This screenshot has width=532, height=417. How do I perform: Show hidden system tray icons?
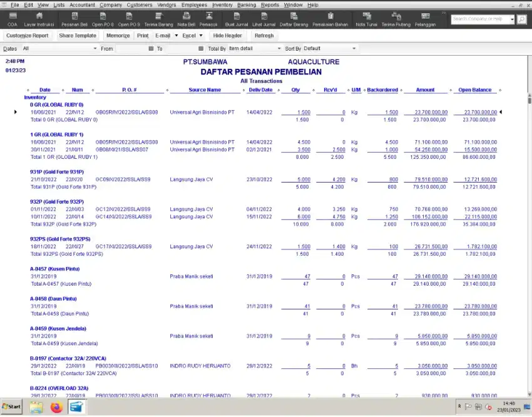click(x=459, y=406)
